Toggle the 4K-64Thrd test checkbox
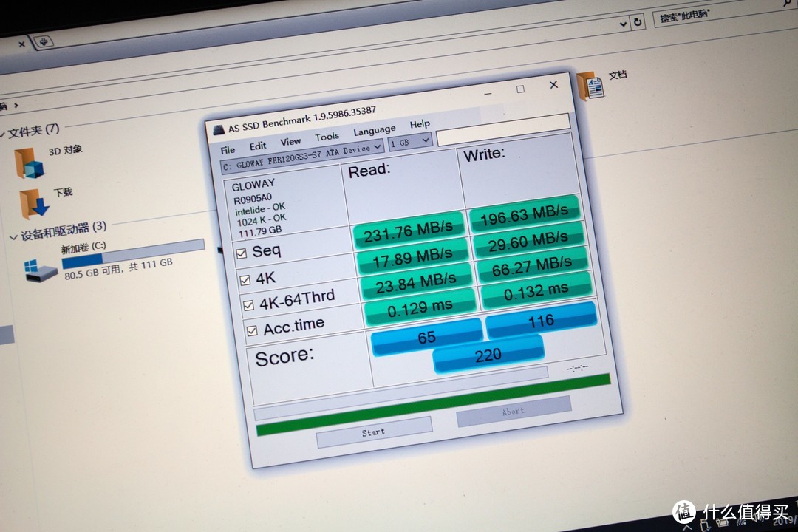Image resolution: width=798 pixels, height=532 pixels. [248, 305]
